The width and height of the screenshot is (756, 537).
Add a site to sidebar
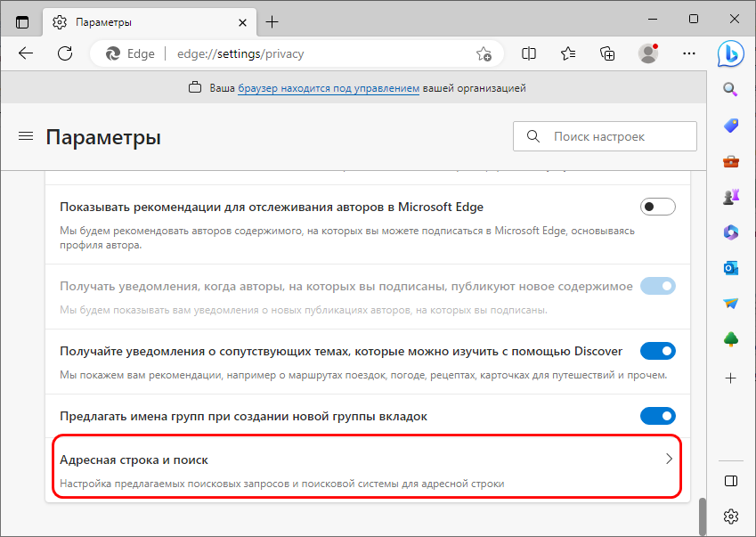point(730,378)
